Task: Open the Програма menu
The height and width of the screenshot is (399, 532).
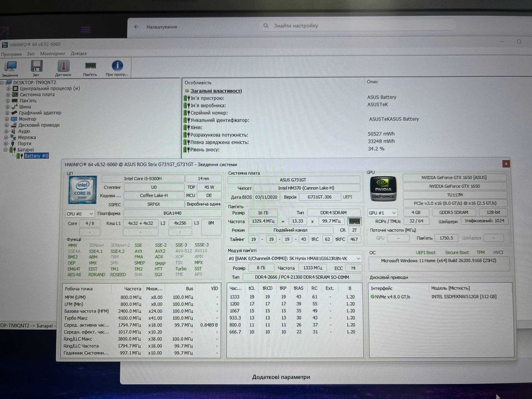Action: click(11, 54)
